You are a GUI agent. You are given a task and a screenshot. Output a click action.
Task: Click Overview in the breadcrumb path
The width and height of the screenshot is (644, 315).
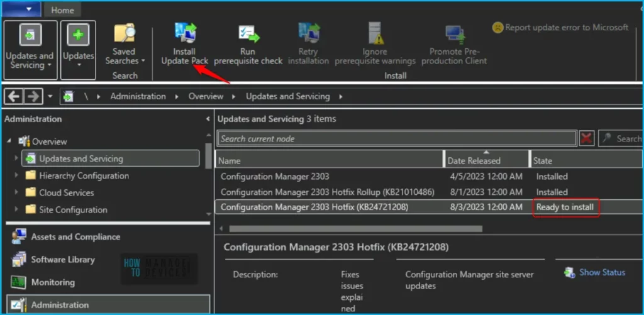click(206, 97)
